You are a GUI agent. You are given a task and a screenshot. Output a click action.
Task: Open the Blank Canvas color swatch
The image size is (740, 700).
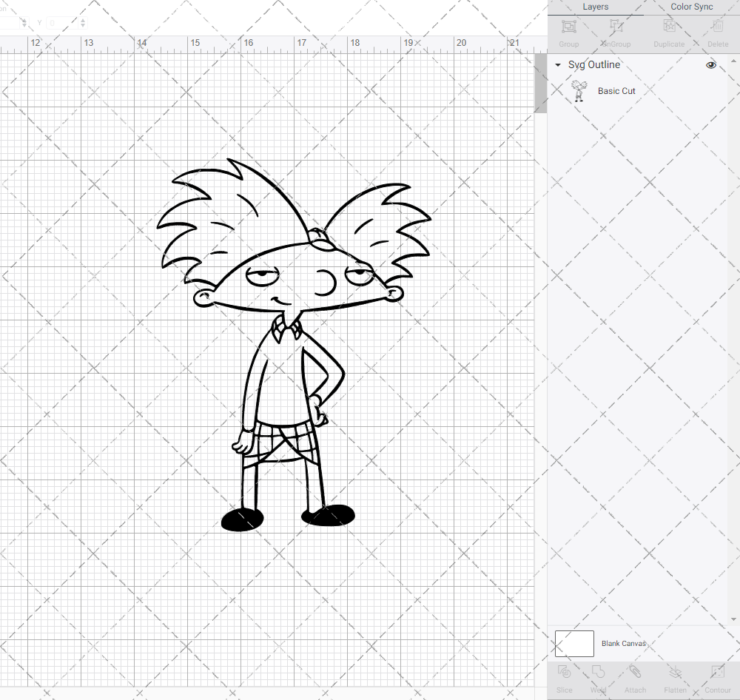574,643
